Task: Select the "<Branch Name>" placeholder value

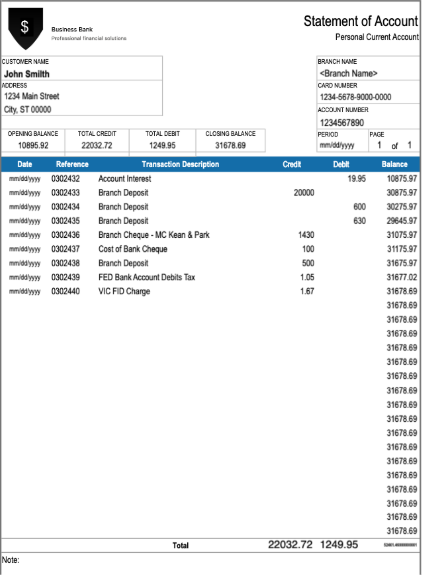Action: point(348,74)
